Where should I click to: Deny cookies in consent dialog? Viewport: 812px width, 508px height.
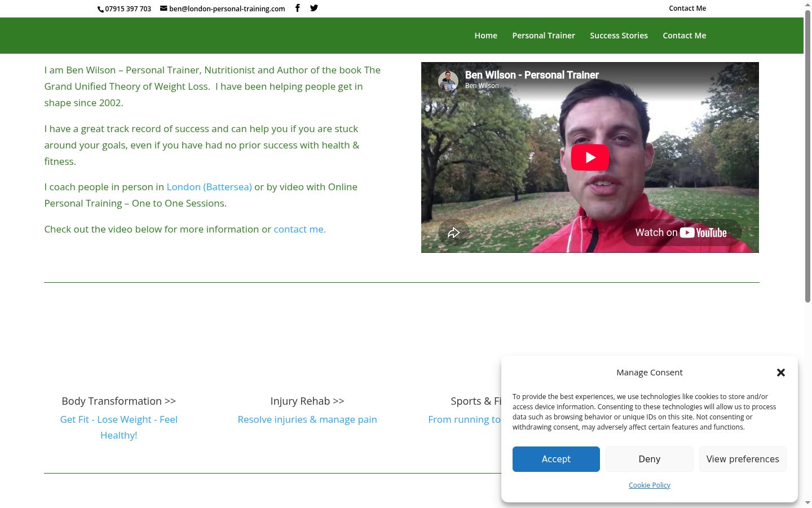click(650, 459)
